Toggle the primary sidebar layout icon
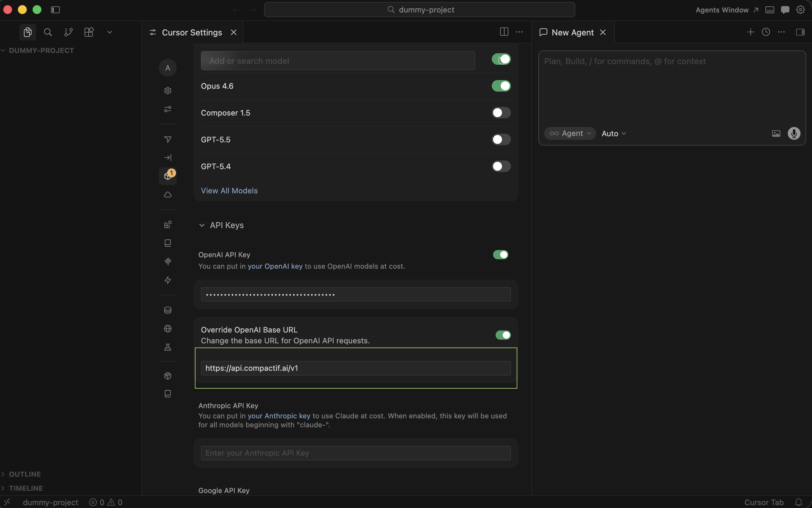Viewport: 812px width, 508px height. 55,10
